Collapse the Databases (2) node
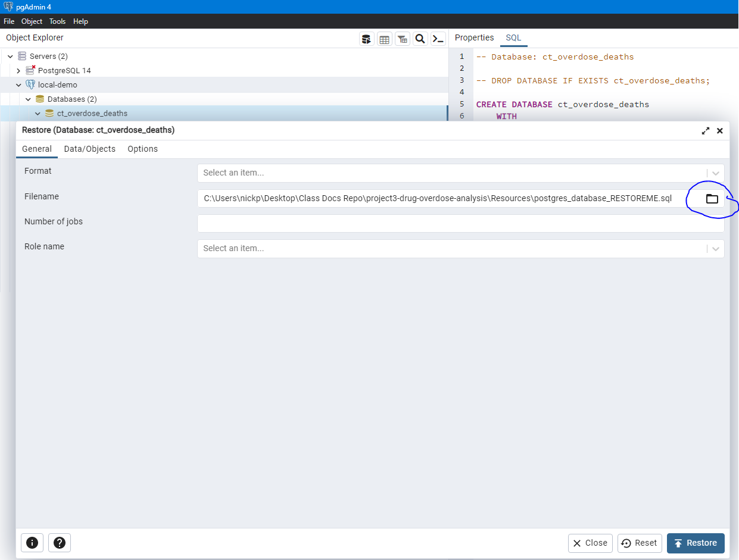The image size is (739, 560). pos(28,99)
